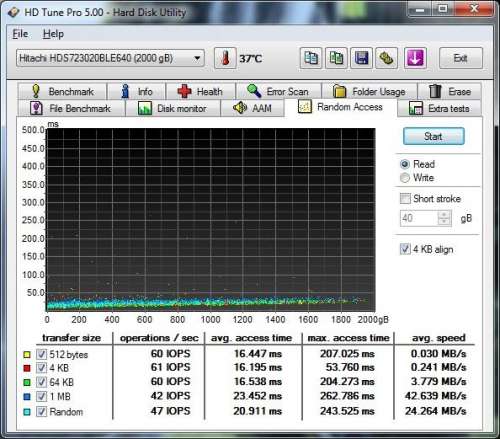Viewport: 500px width, 439px height.
Task: Select the Write radio button
Action: (x=405, y=178)
